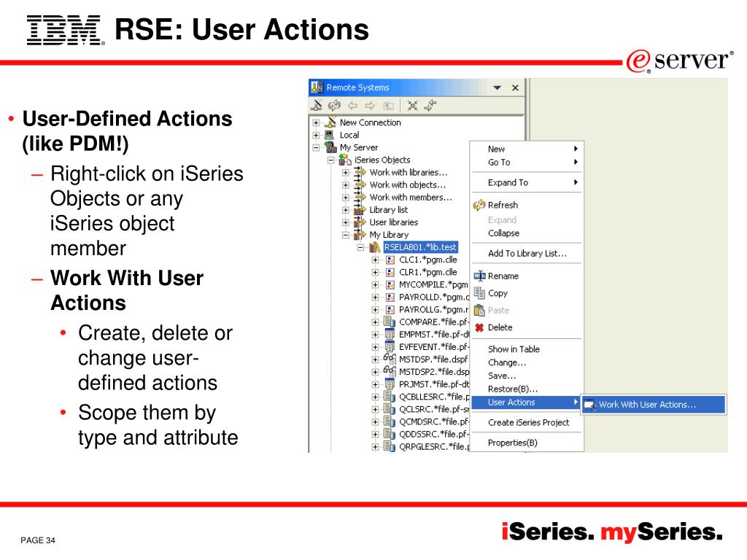Image resolution: width=747 pixels, height=560 pixels.
Task: Click the RSELAB01 library books icon
Action: pos(375,247)
